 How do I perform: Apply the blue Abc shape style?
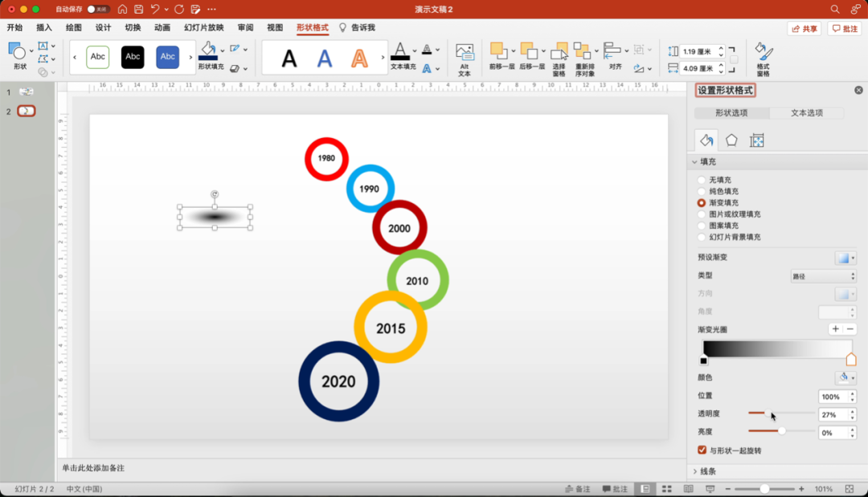point(168,56)
